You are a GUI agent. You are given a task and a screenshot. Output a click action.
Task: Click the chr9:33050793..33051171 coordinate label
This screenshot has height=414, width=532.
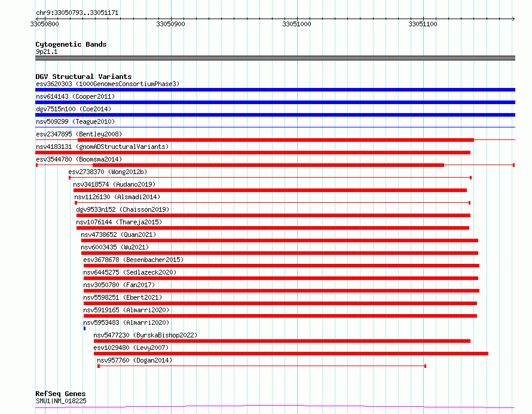[x=77, y=13]
